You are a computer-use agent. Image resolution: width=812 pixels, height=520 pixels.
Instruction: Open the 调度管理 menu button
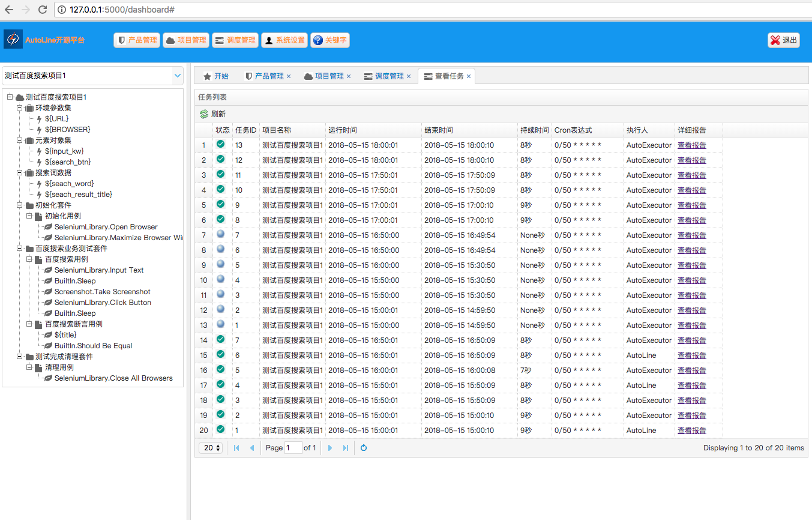(x=235, y=40)
